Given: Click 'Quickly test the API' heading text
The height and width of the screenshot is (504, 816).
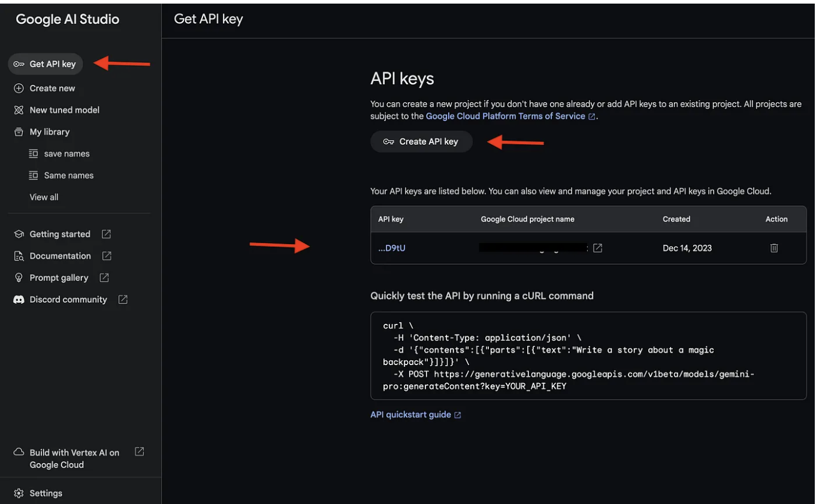Looking at the screenshot, I should pyautogui.click(x=482, y=296).
